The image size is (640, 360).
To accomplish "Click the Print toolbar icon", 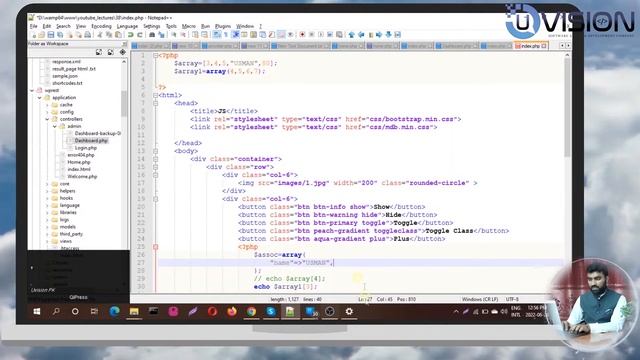I will [87, 35].
